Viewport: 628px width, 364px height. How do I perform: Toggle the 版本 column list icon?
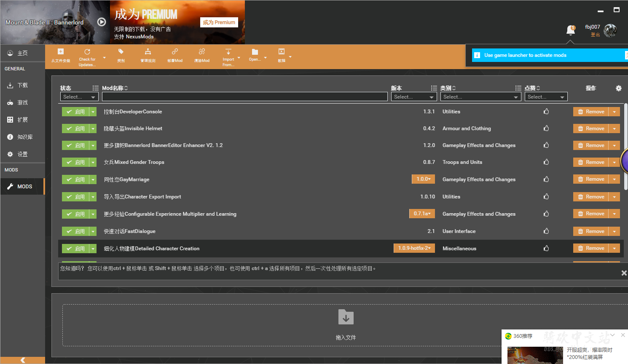point(434,88)
